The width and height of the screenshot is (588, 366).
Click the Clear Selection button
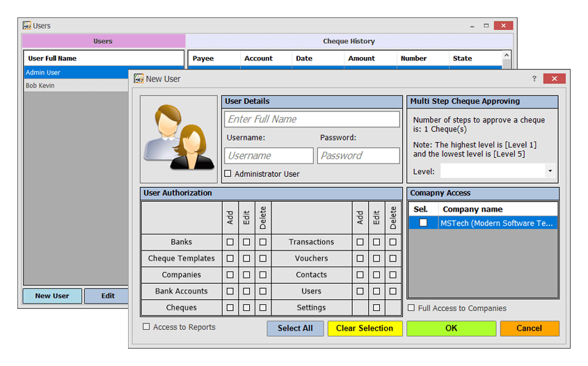click(x=365, y=328)
